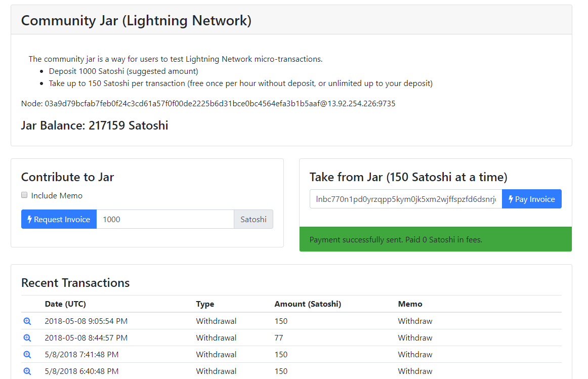The height and width of the screenshot is (379, 588).
Task: Click the Amount (Satoshi) column header
Action: (x=308, y=304)
